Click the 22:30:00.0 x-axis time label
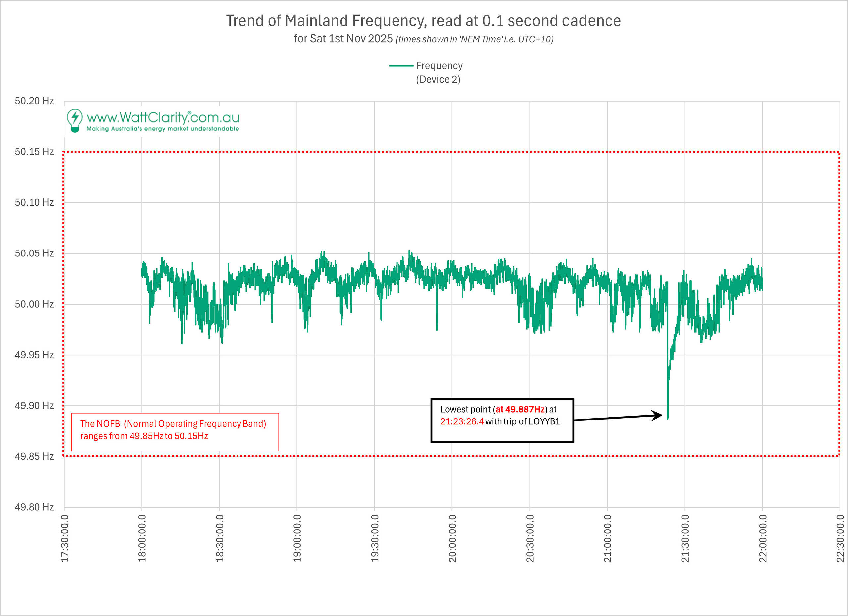Viewport: 848px width, 616px height. tap(840, 538)
